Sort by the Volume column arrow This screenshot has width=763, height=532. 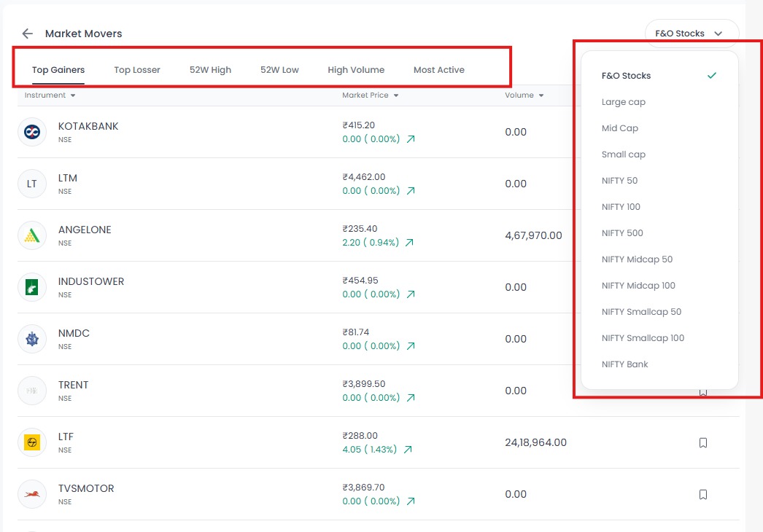coord(541,95)
